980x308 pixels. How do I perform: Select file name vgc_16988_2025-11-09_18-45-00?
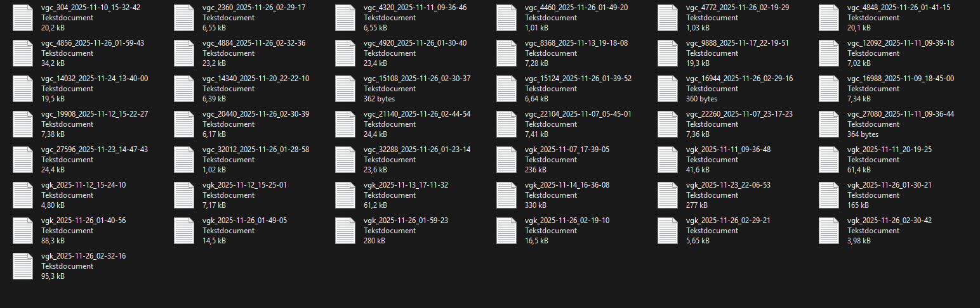click(901, 79)
